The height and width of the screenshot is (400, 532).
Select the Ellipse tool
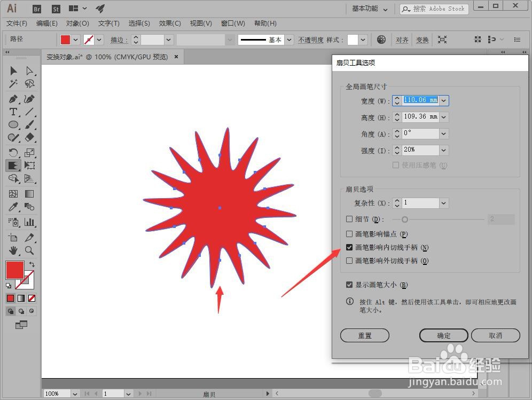point(13,124)
